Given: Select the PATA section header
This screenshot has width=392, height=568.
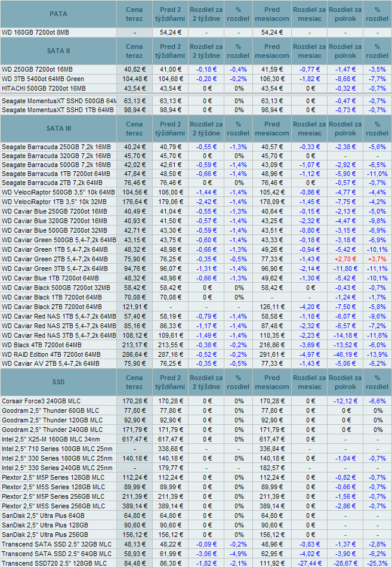Looking at the screenshot, I should pyautogui.click(x=58, y=14).
